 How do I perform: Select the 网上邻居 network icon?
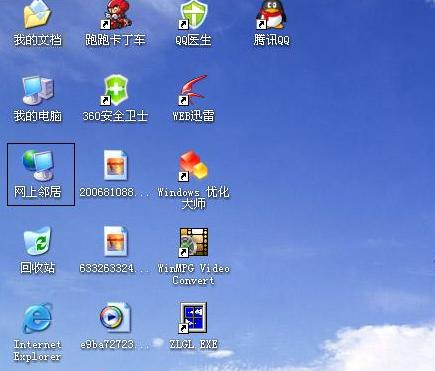click(37, 165)
